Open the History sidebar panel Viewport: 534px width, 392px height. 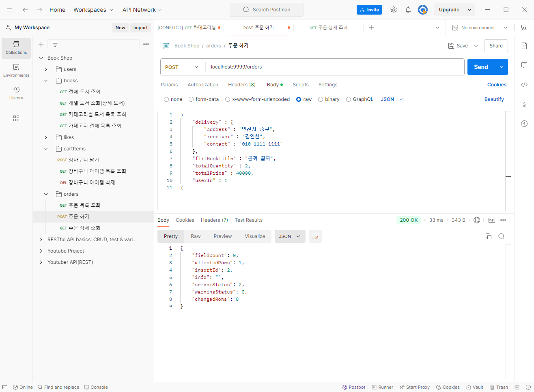(16, 93)
